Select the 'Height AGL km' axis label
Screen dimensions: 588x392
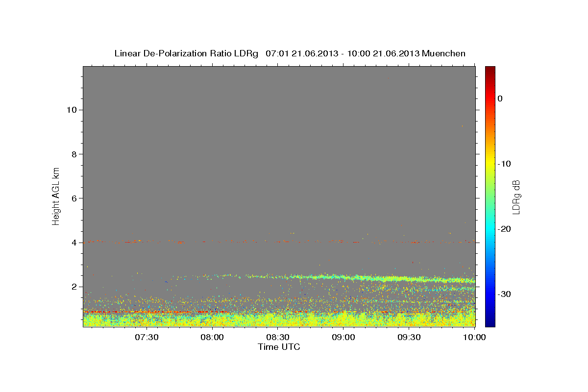tap(56, 196)
